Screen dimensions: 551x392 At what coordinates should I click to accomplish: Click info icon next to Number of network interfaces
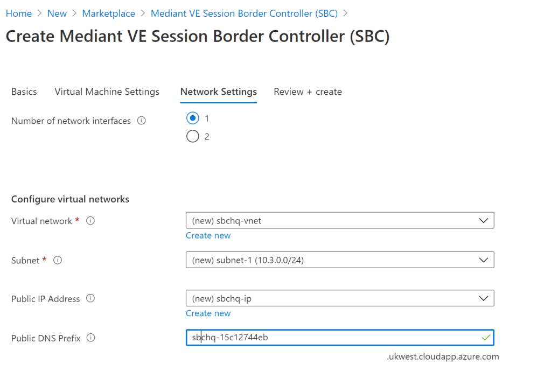142,121
